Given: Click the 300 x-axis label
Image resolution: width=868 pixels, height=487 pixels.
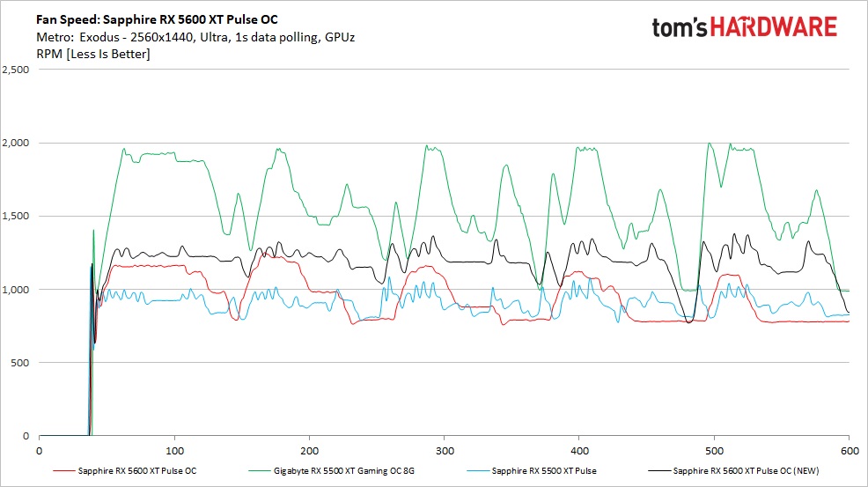Looking at the screenshot, I should point(445,451).
